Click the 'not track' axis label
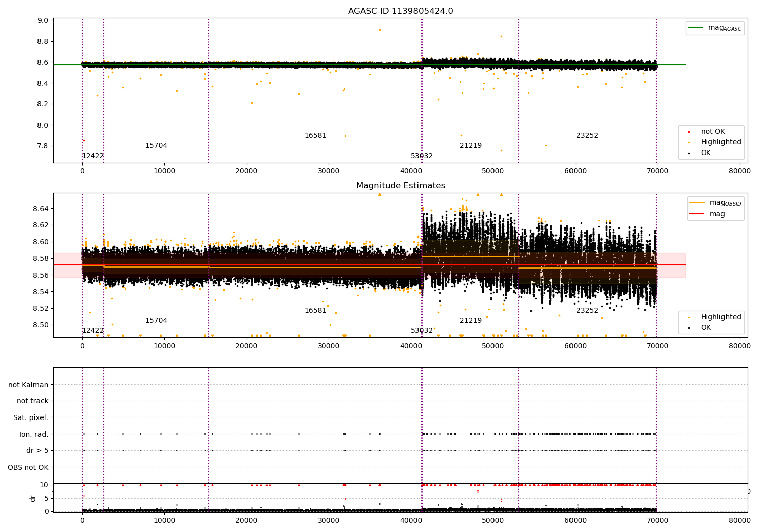 click(32, 401)
